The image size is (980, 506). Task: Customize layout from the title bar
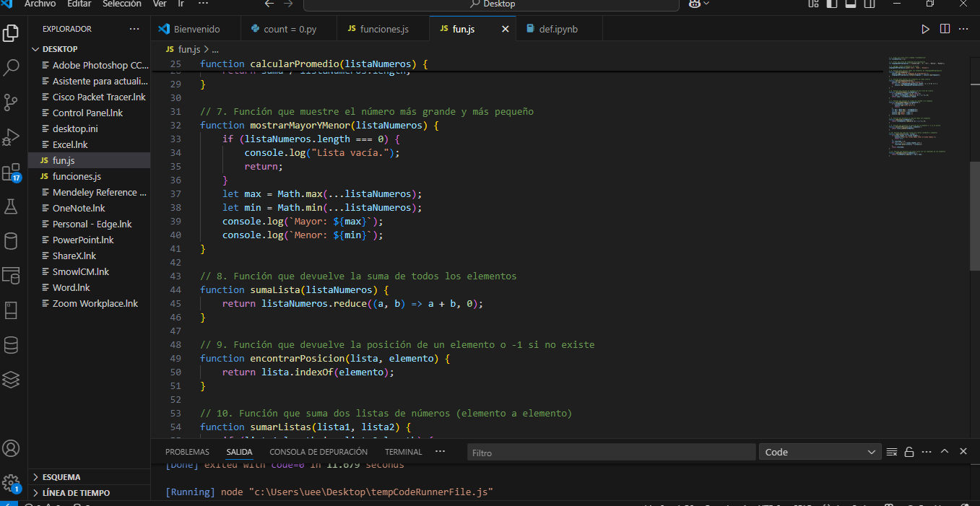(x=814, y=4)
